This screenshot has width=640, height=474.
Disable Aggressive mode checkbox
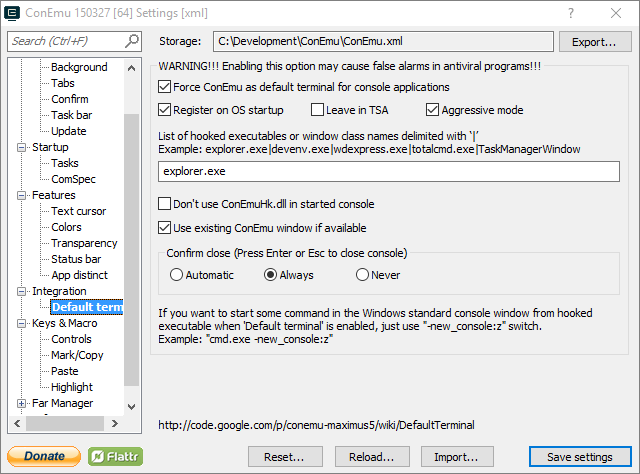pos(433,110)
